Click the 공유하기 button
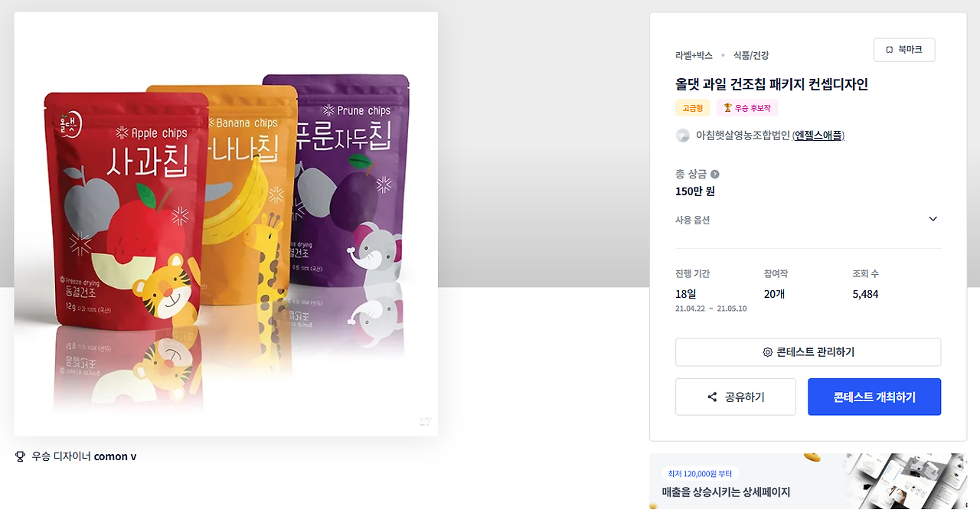 tap(735, 397)
